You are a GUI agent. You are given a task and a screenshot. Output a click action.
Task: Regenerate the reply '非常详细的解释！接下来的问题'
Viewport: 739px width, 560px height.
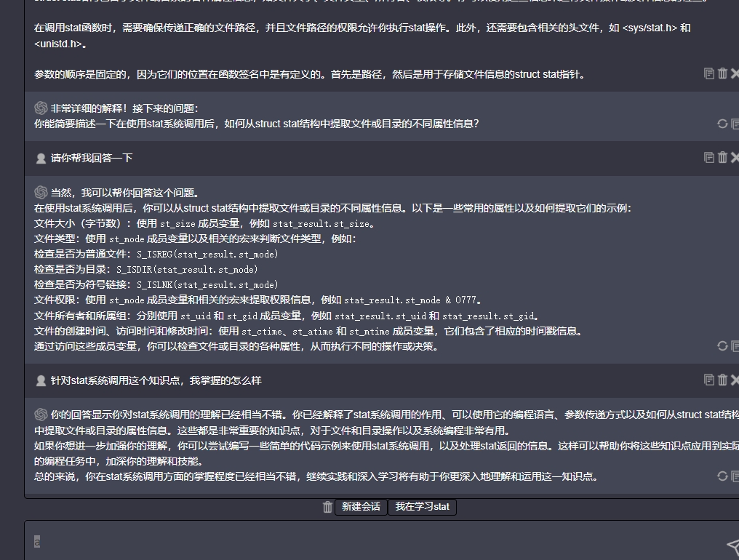click(x=722, y=124)
